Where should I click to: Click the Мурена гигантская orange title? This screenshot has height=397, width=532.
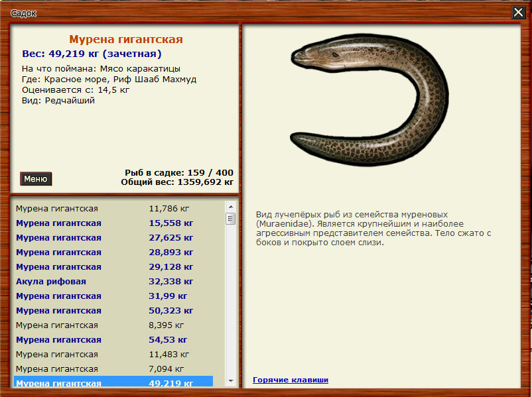pyautogui.click(x=126, y=39)
